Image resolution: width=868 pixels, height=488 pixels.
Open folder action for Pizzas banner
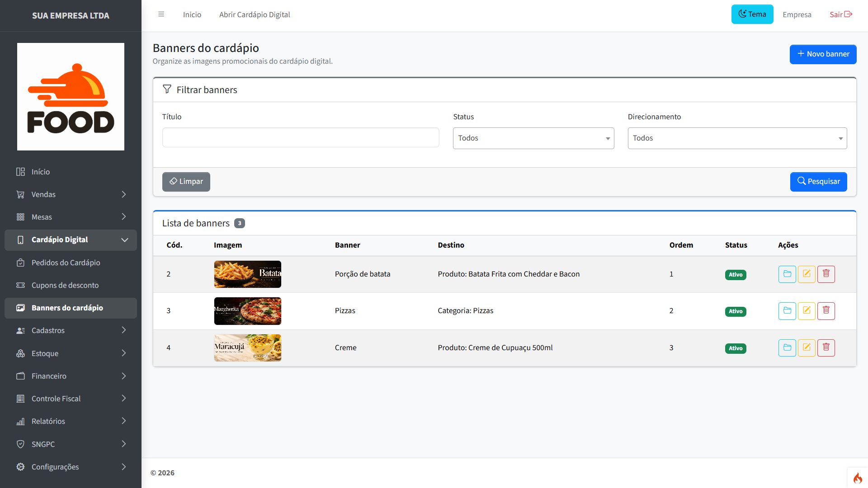tap(787, 311)
